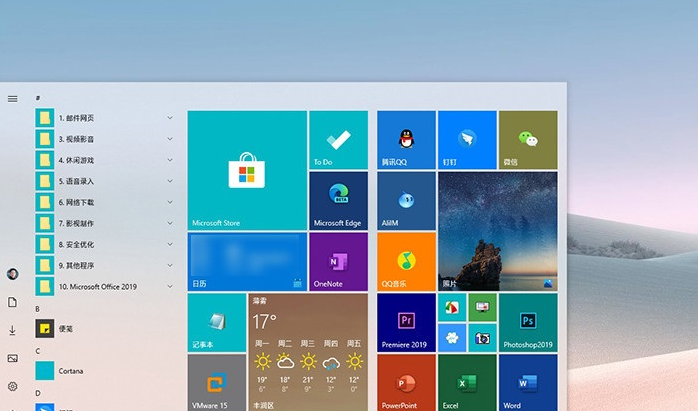Expand the 8. 安全优化 folder chevron
This screenshot has width=698, height=411.
pos(170,244)
